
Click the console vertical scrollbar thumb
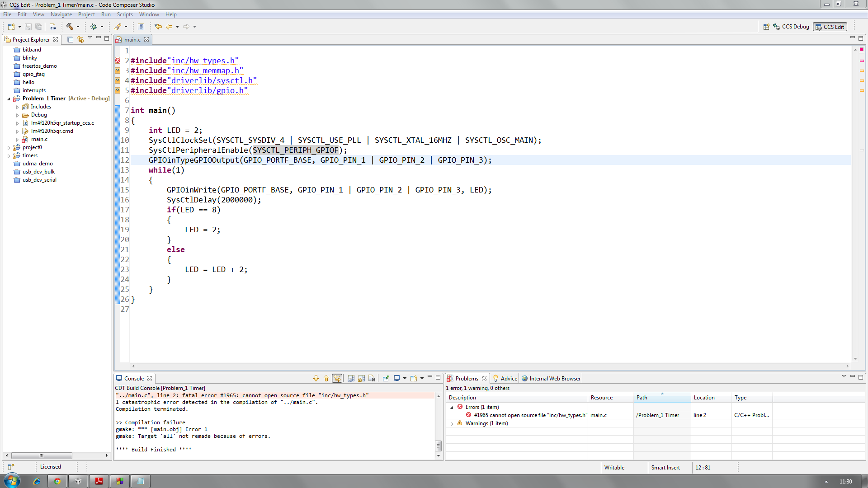click(x=438, y=446)
